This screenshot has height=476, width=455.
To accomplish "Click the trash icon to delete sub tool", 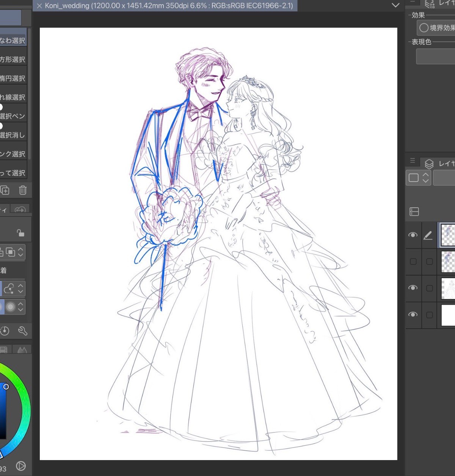I will pos(23,190).
